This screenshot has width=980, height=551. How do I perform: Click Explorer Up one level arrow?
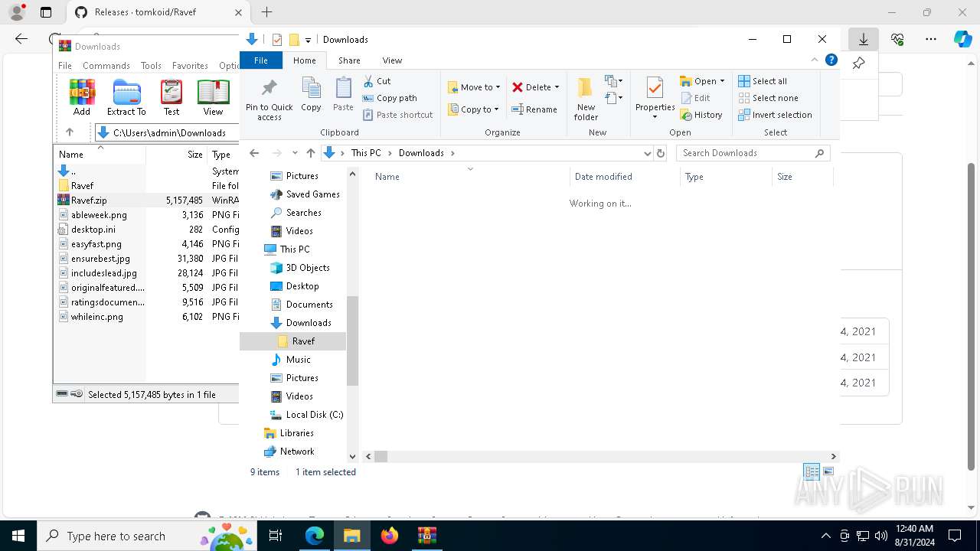pos(310,153)
